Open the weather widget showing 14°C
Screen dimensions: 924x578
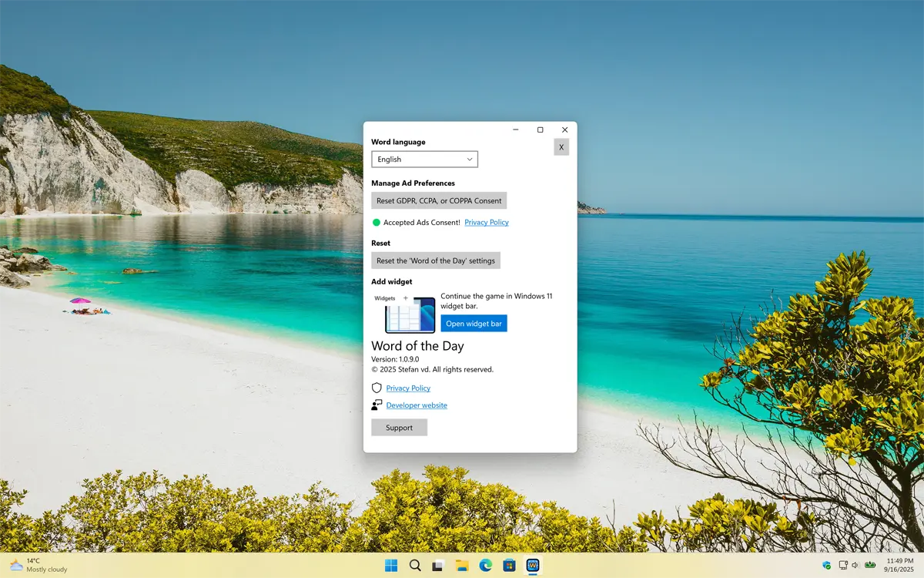(37, 566)
